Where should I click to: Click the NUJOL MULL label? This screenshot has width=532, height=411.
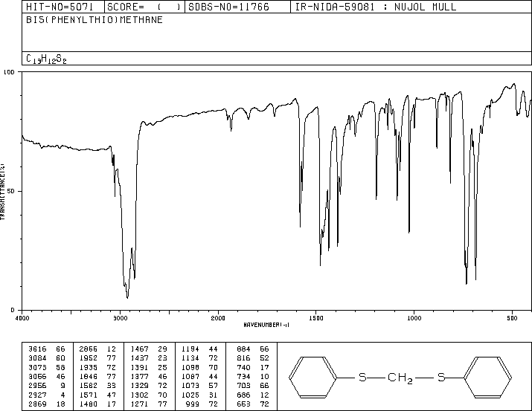(x=425, y=7)
